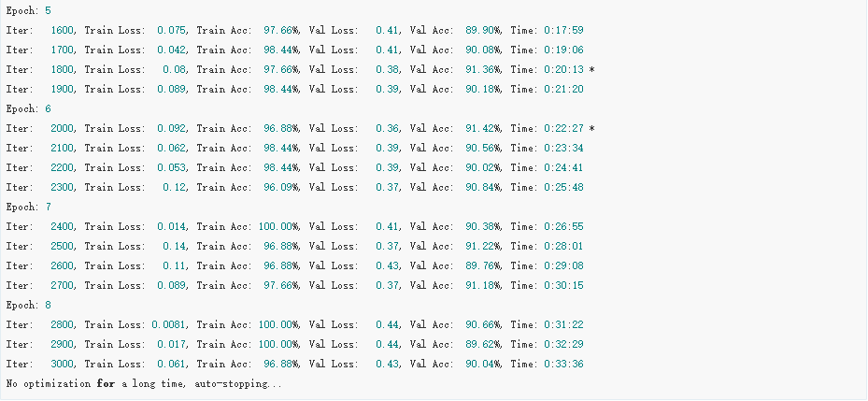This screenshot has height=401, width=868.
Task: Click the "Epoch: 8" heading line
Action: point(26,305)
